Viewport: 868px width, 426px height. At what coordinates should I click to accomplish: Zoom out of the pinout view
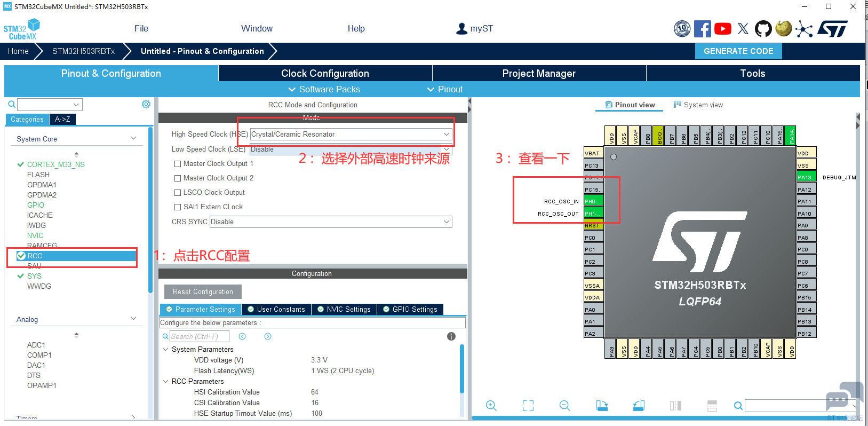[565, 406]
